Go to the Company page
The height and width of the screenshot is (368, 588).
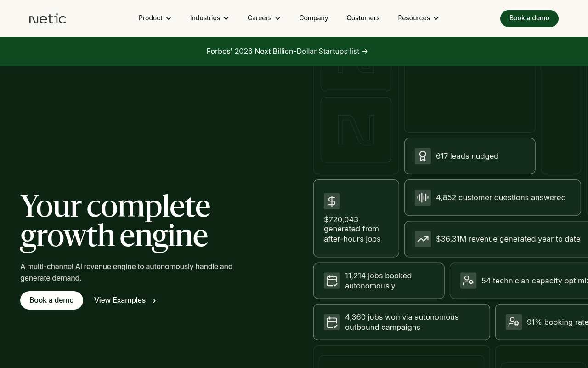314,18
